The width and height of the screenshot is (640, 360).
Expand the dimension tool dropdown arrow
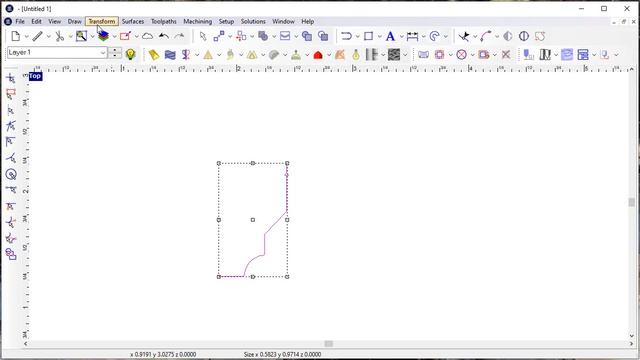[x=423, y=37]
